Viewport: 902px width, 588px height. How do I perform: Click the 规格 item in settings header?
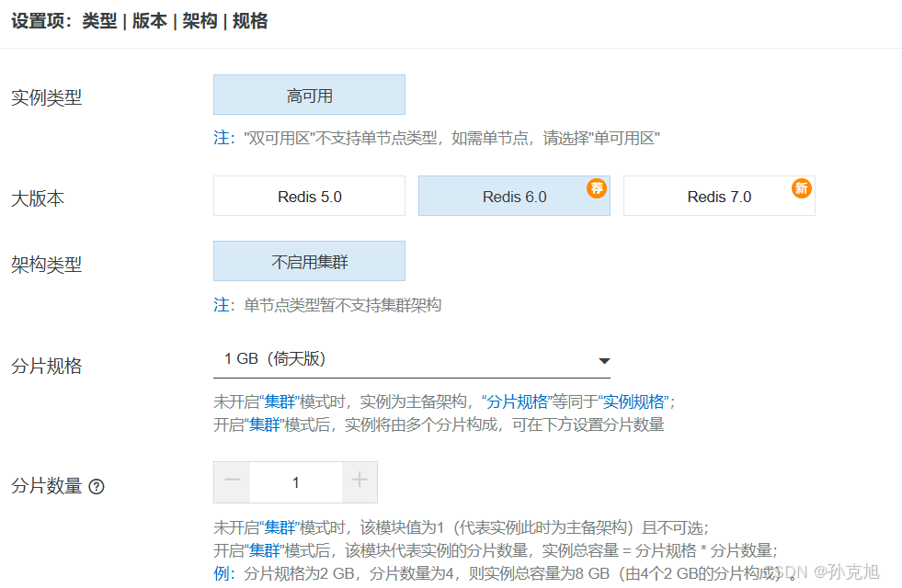coord(250,21)
